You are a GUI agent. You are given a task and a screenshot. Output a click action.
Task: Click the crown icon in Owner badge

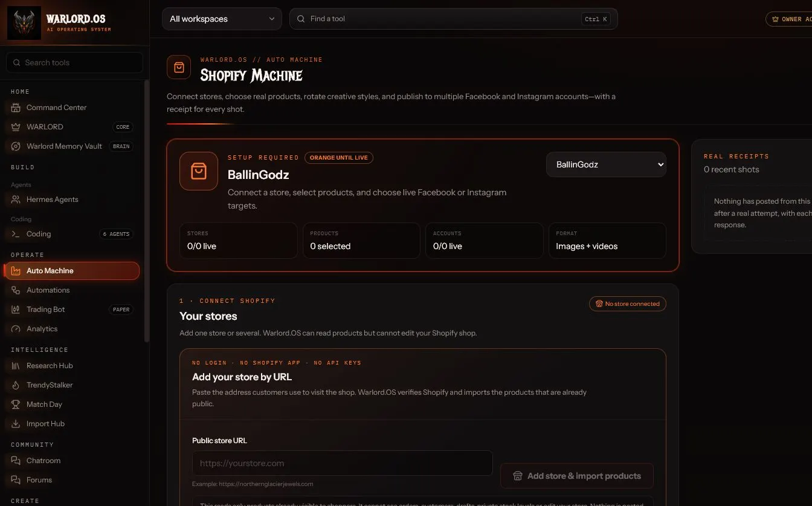coord(776,19)
